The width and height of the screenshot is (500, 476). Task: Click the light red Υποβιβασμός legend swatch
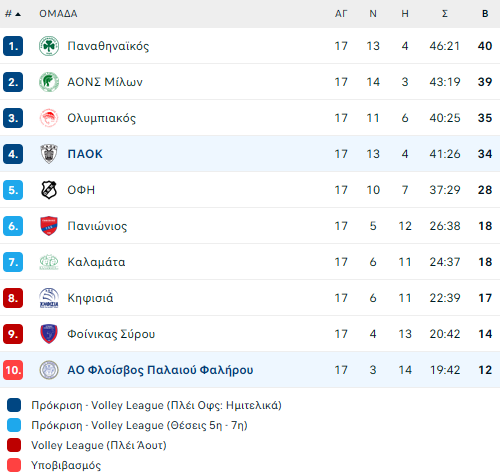pos(14,465)
